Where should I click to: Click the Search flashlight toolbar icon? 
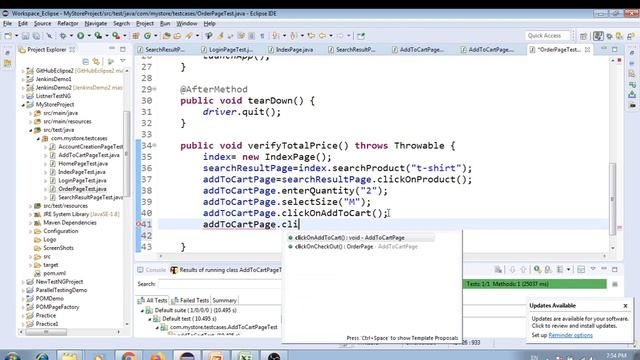(189, 36)
